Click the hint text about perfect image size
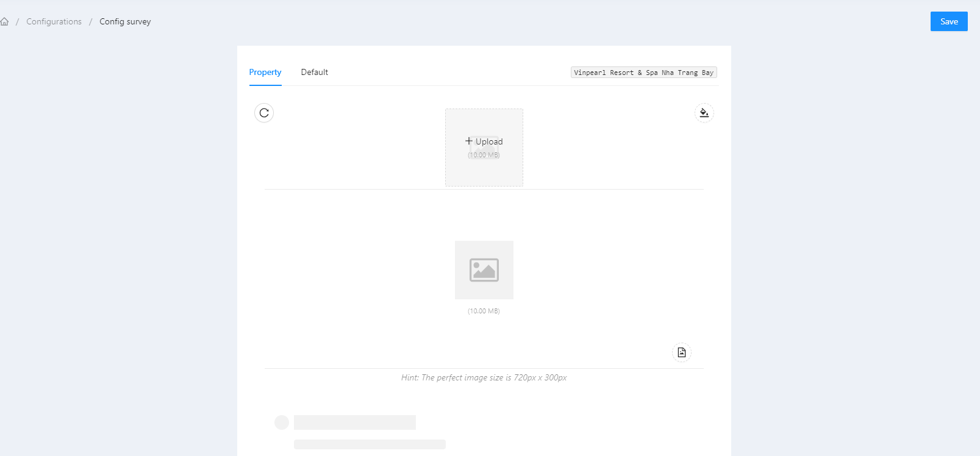Image resolution: width=980 pixels, height=456 pixels. pos(484,378)
